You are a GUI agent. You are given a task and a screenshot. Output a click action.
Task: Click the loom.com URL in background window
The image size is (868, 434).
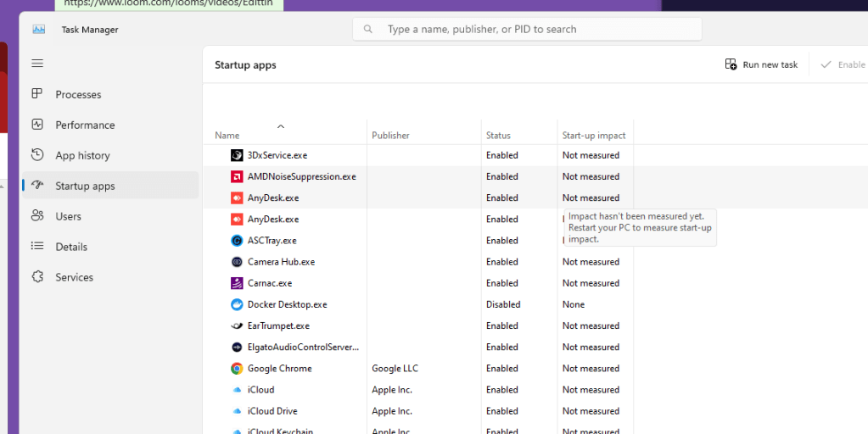tap(168, 3)
